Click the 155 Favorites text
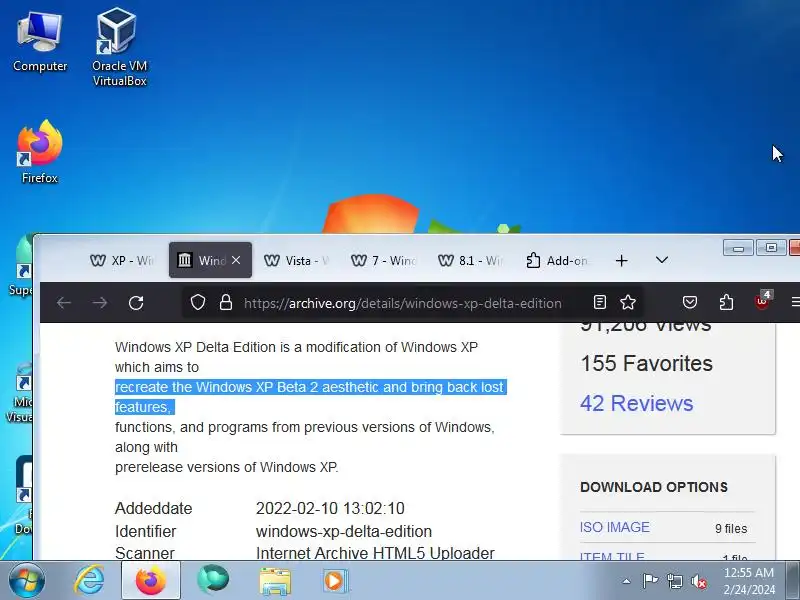The height and width of the screenshot is (600, 800). click(646, 364)
